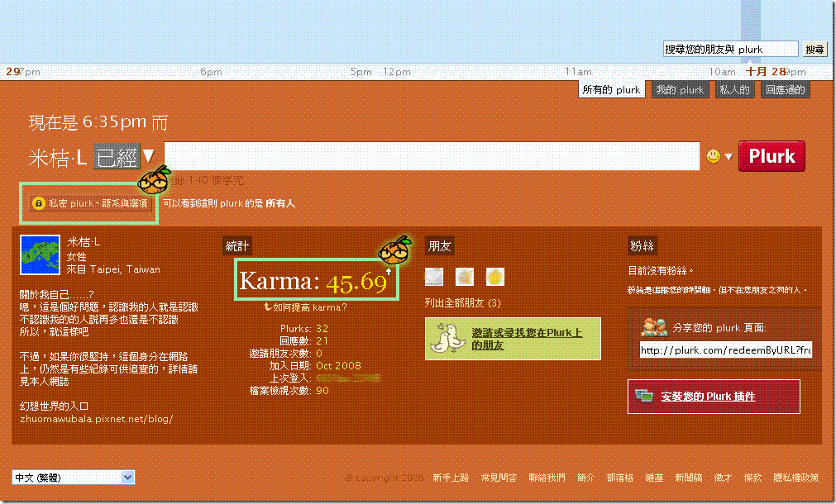Open the 維基 footer link

[653, 478]
